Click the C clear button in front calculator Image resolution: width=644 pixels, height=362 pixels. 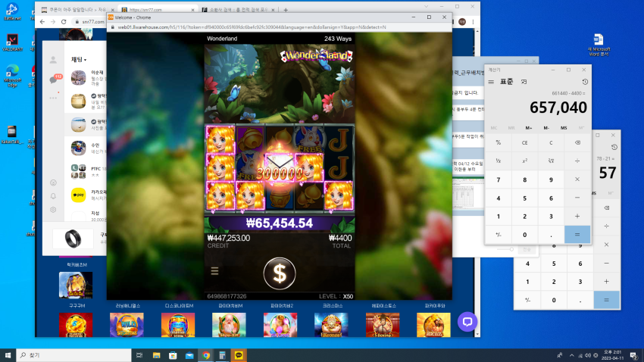click(x=551, y=142)
